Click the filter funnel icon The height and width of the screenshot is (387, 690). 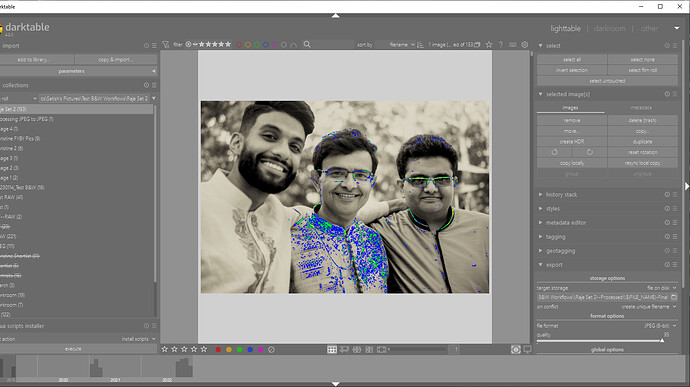(165, 44)
